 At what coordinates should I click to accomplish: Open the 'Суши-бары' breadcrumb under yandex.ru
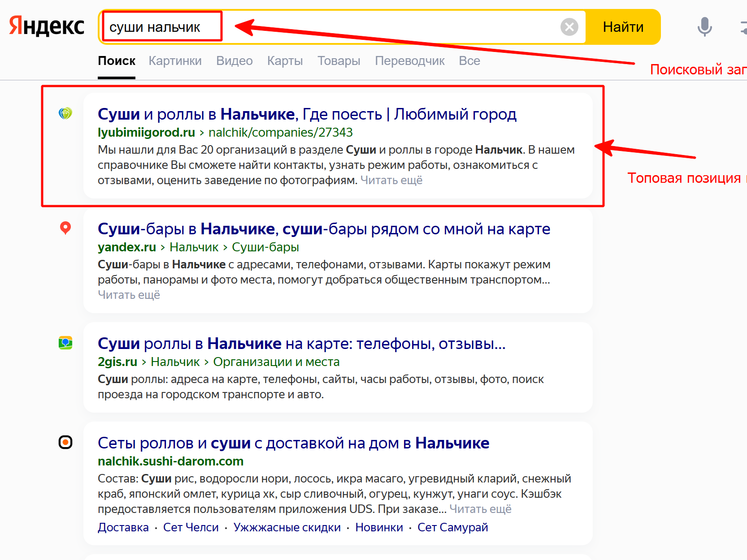pyautogui.click(x=265, y=247)
